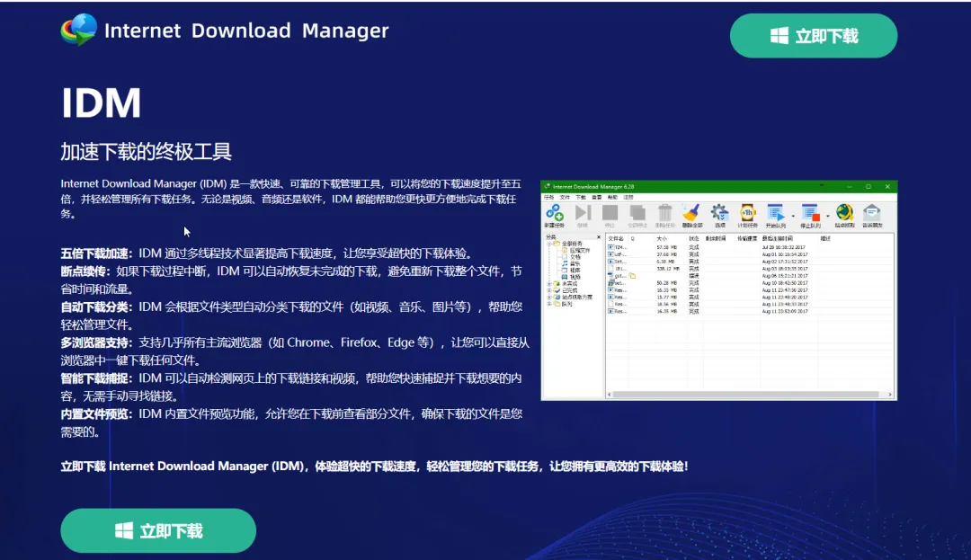Expand the 已完成 tree node

click(549, 291)
